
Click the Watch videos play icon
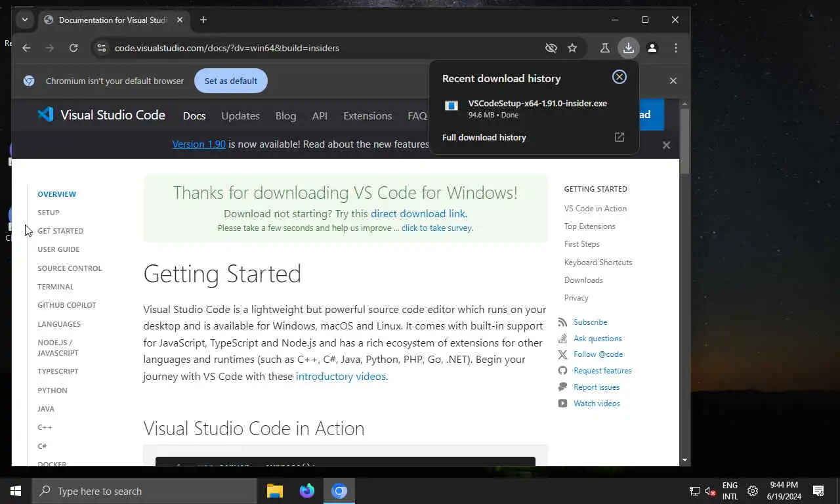562,404
